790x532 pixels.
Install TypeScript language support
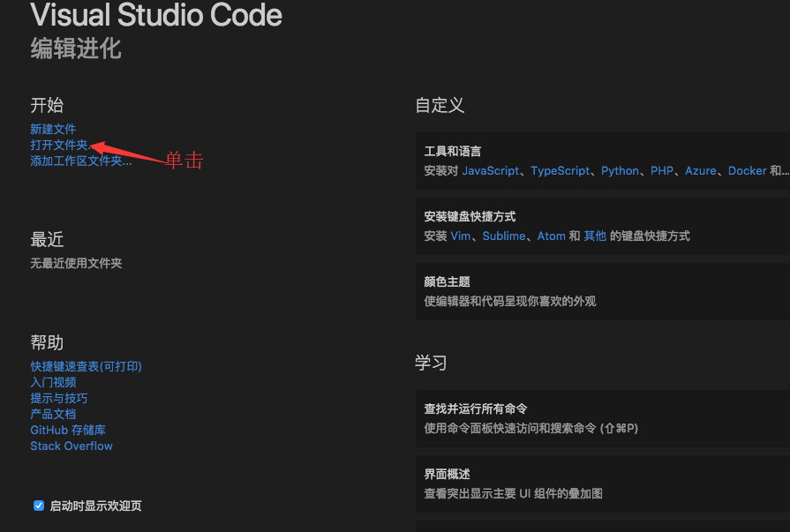(561, 170)
